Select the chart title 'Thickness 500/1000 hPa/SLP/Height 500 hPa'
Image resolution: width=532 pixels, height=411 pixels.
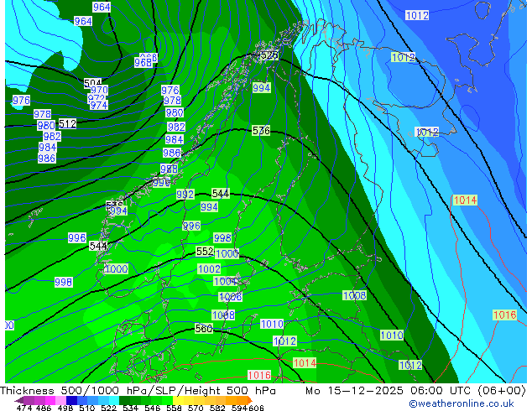138,391
